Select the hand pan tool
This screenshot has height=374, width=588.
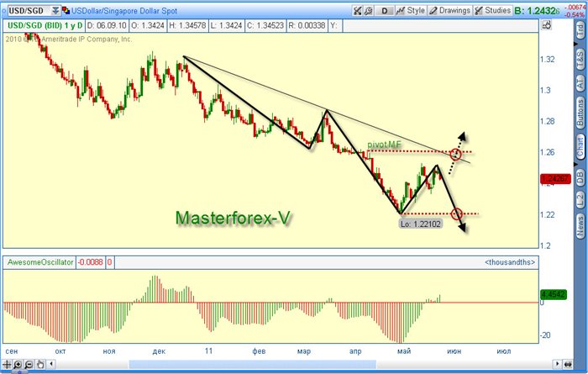click(40, 364)
